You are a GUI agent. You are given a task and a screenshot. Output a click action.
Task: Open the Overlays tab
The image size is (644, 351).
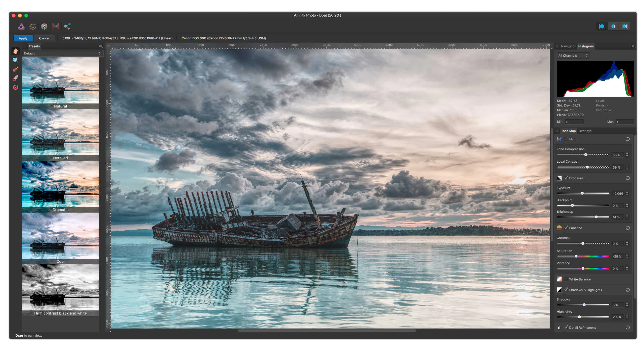tap(585, 131)
